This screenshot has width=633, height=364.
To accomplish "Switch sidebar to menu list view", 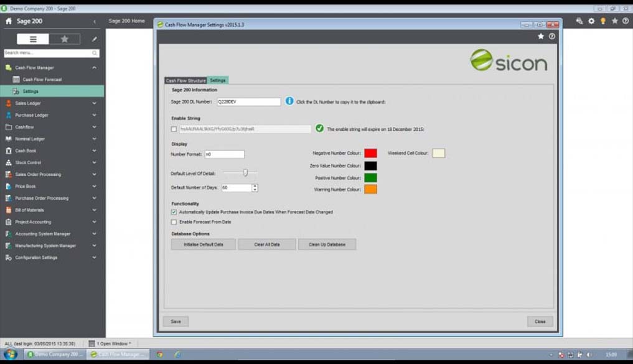I will tap(33, 39).
